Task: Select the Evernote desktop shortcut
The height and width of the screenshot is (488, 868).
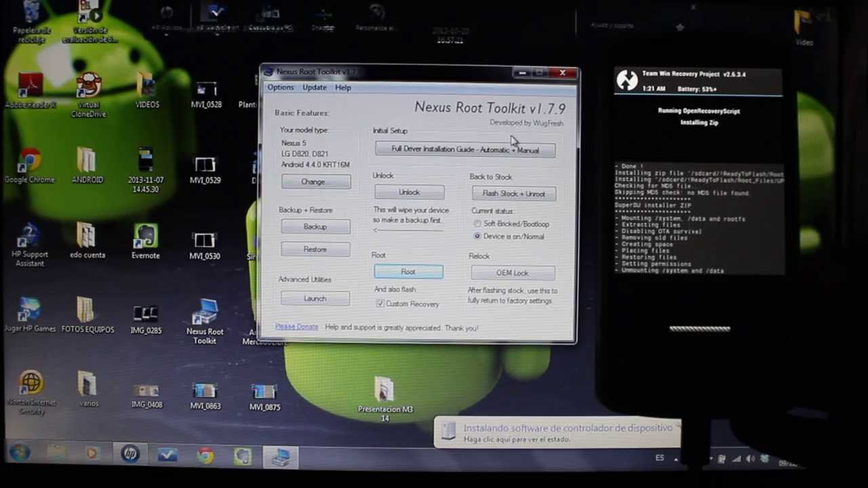Action: 146,242
